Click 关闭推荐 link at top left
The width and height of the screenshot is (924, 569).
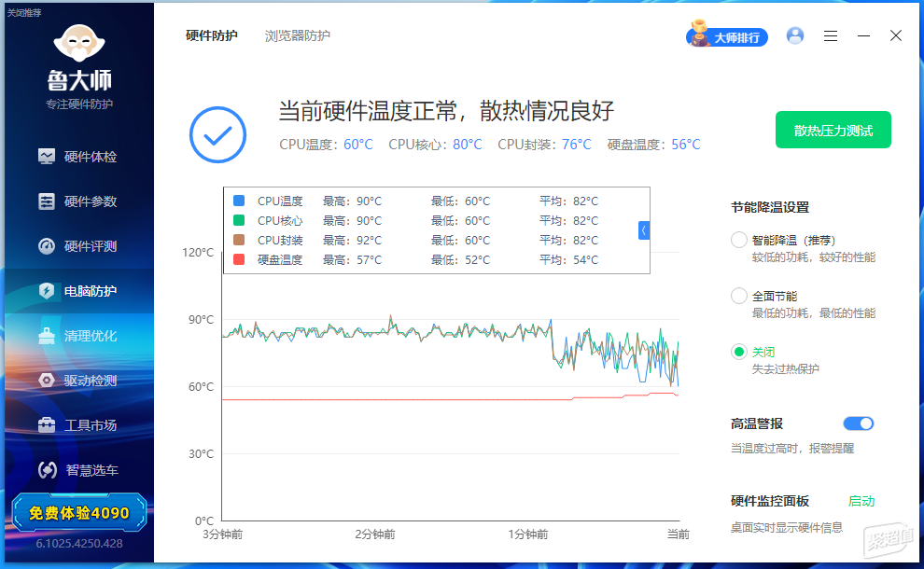pyautogui.click(x=24, y=13)
